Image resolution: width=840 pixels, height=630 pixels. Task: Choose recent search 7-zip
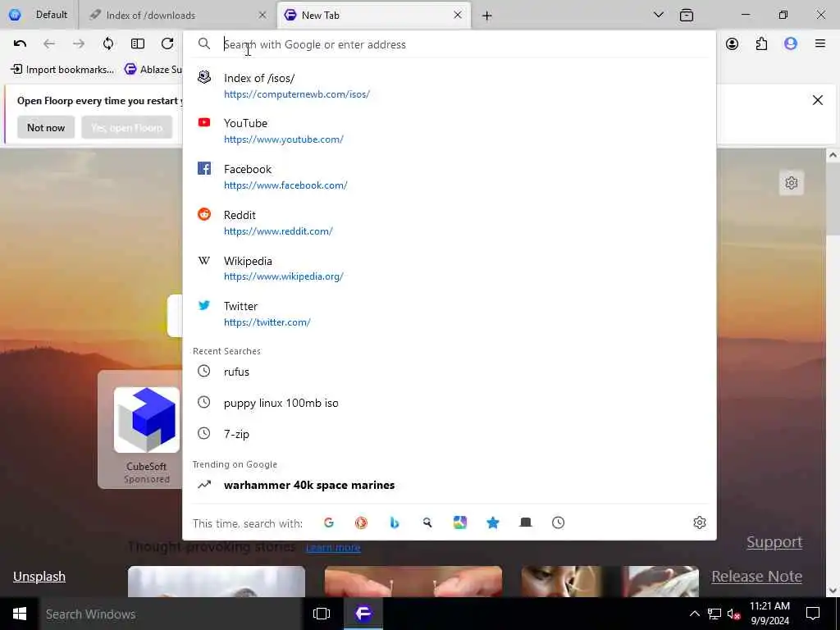[449, 434]
